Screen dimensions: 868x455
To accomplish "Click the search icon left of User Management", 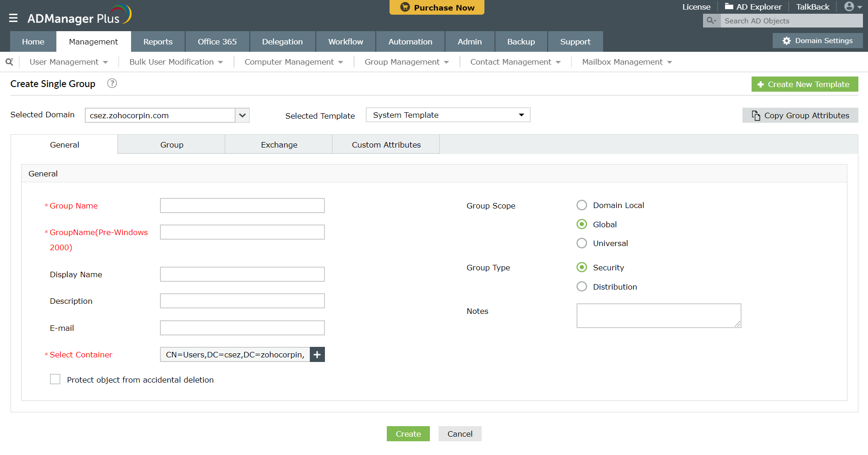I will tap(9, 62).
